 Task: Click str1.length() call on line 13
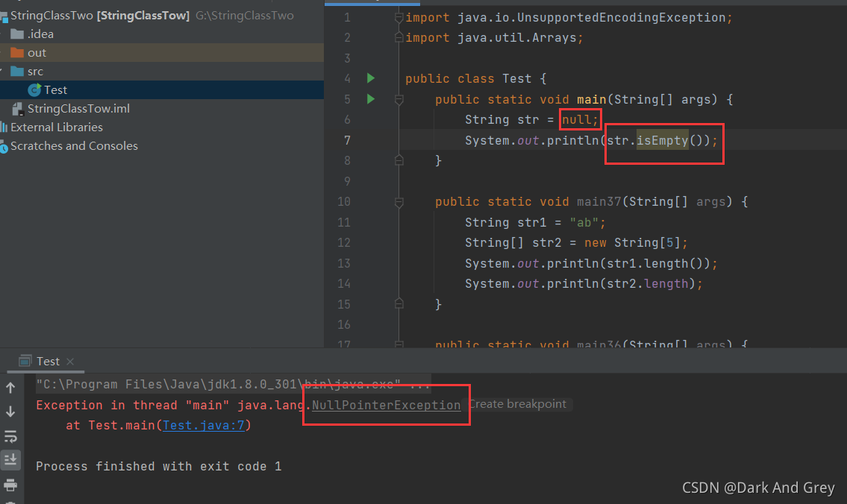(654, 263)
